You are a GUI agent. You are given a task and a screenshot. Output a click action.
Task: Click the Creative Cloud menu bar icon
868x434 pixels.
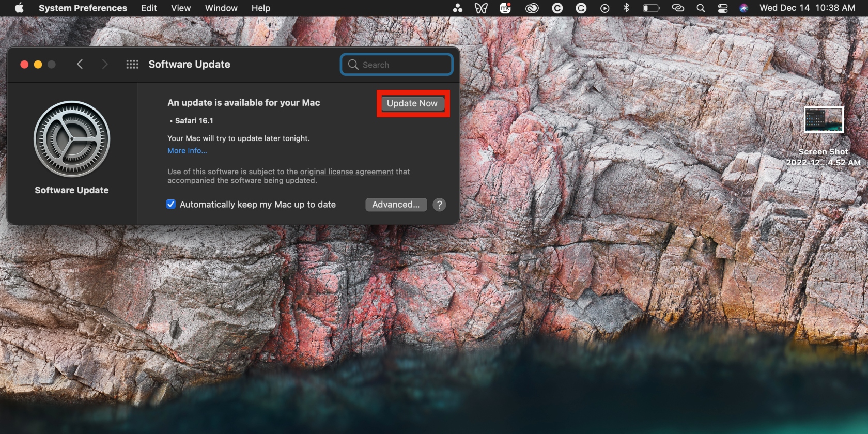532,8
